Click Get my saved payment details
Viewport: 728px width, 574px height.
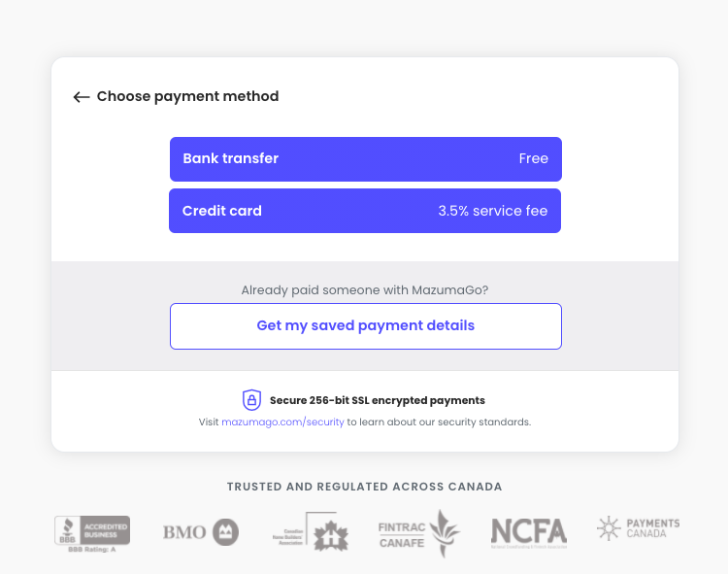(x=366, y=326)
